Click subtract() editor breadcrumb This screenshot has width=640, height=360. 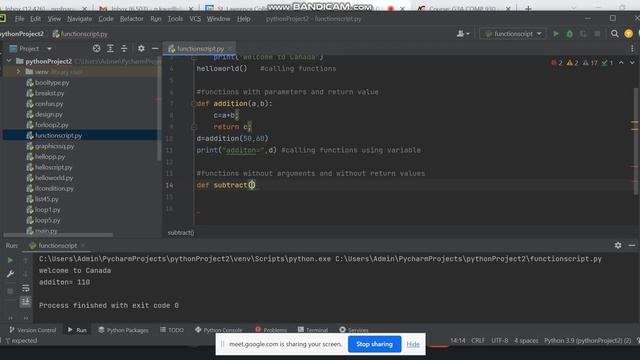coord(181,233)
